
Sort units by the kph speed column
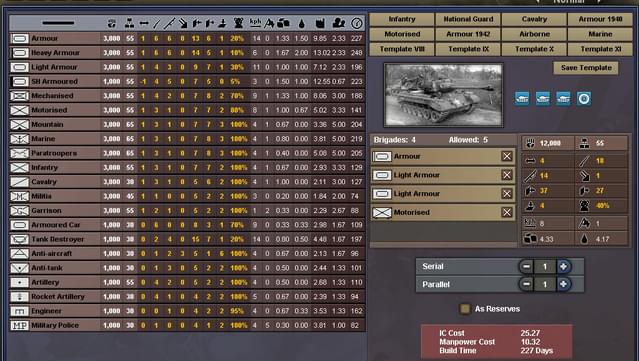255,23
